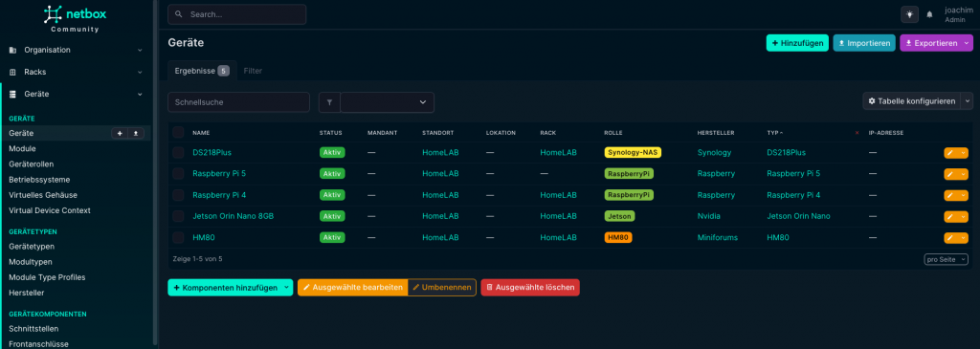980x349 pixels.
Task: Open Geräterollen in the sidebar
Action: point(32,164)
